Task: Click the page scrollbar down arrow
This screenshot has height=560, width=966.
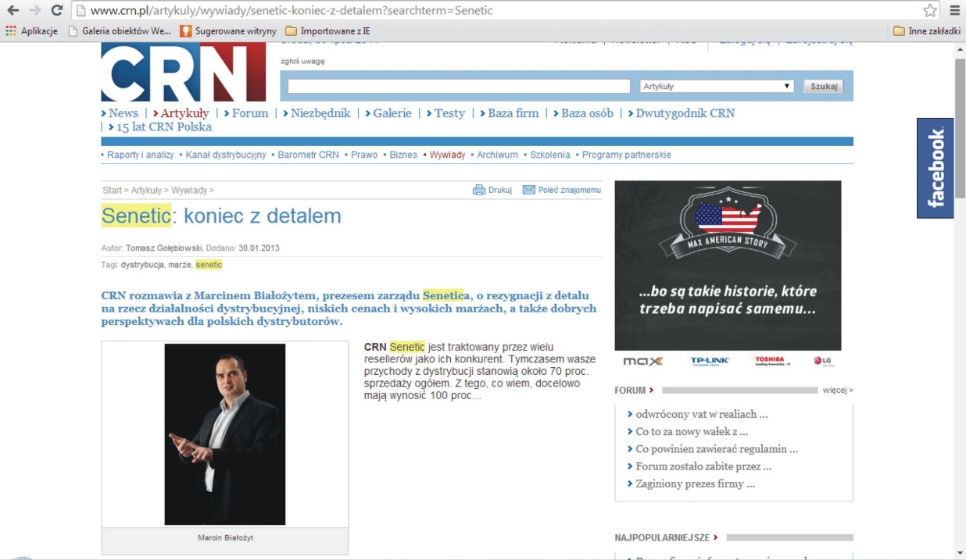Action: click(x=960, y=553)
